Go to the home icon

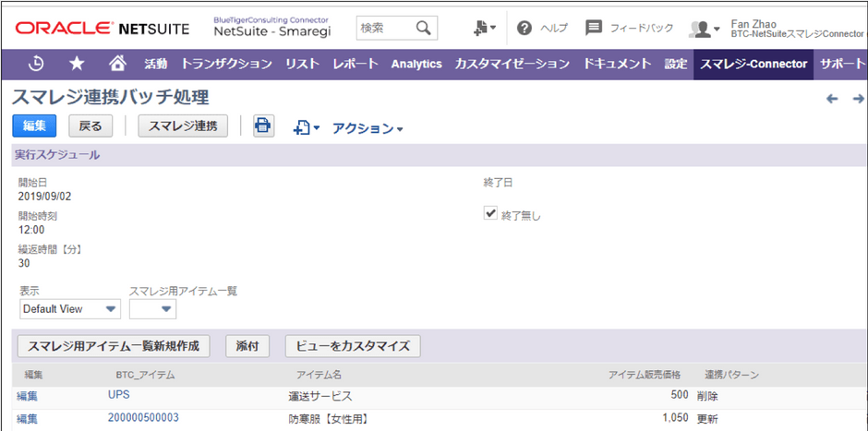tap(116, 65)
